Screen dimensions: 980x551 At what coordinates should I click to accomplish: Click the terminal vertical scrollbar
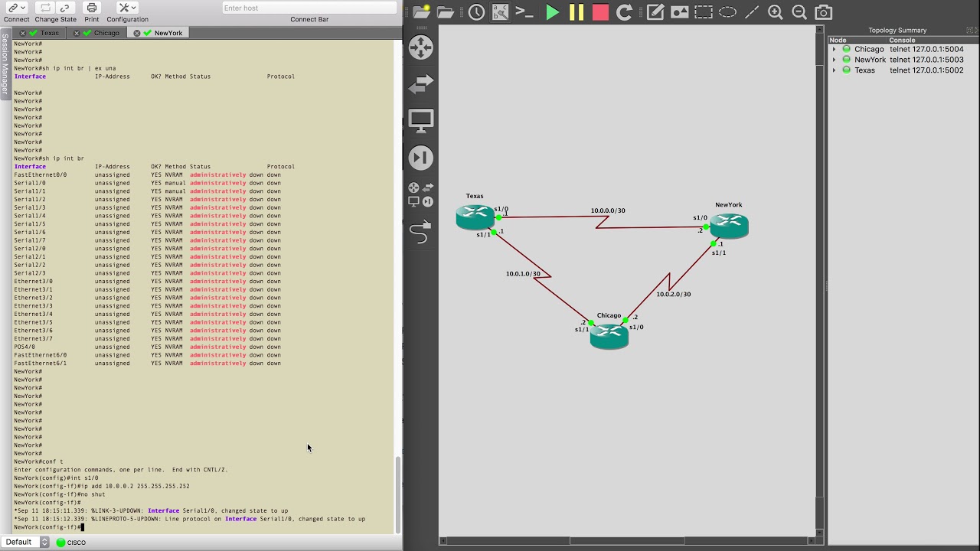(x=397, y=494)
